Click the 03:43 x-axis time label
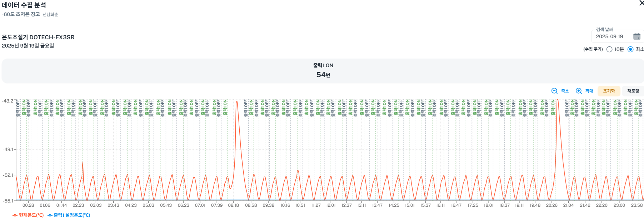The image size is (644, 220). pyautogui.click(x=113, y=205)
